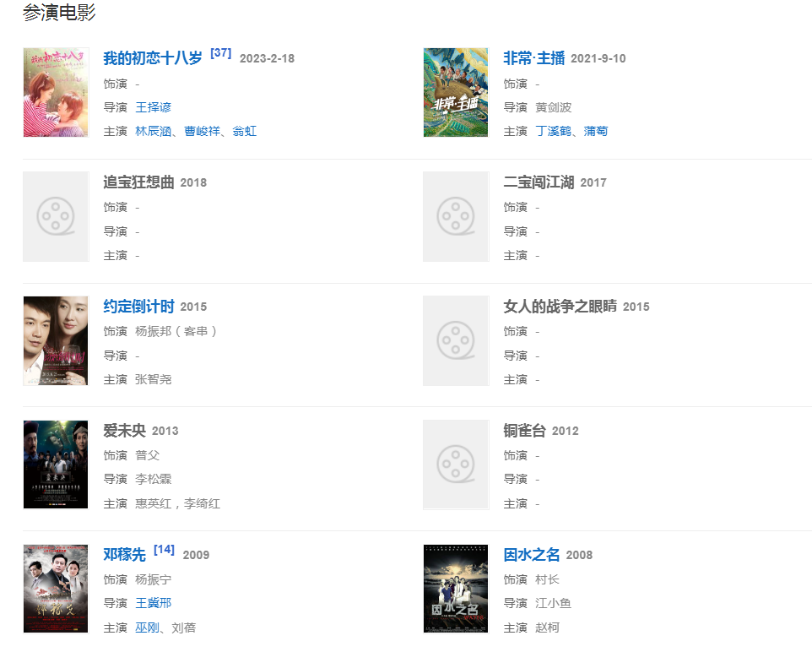Click the placeholder film icon for 追宝狂想曲

56,216
